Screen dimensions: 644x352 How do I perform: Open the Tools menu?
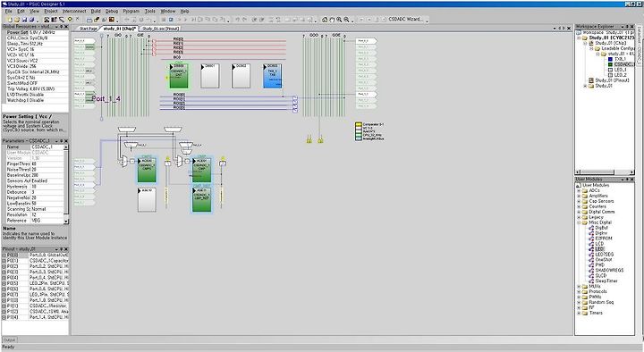point(150,11)
